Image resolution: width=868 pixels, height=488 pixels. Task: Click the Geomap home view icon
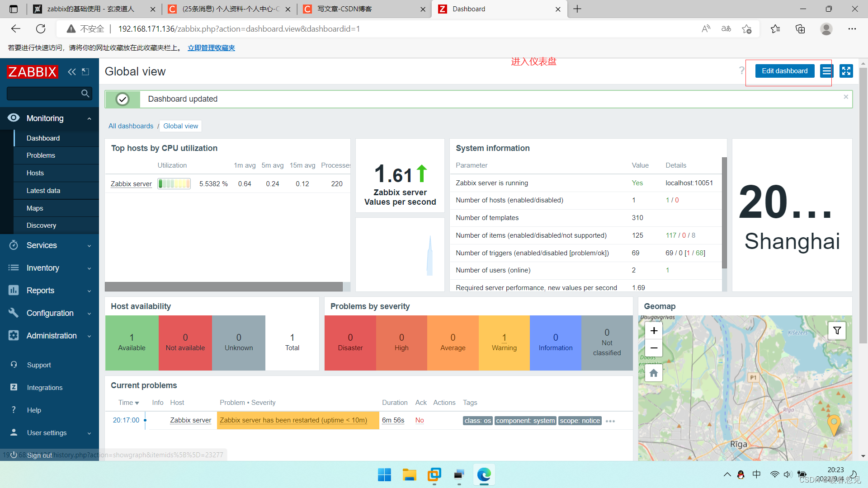(654, 373)
